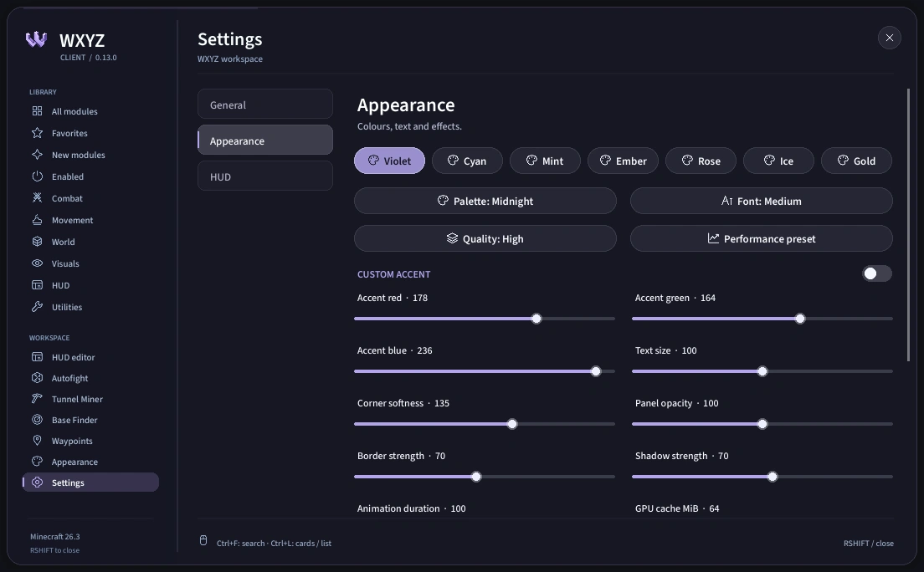Select the Gold accent theme
This screenshot has width=924, height=572.
[856, 161]
